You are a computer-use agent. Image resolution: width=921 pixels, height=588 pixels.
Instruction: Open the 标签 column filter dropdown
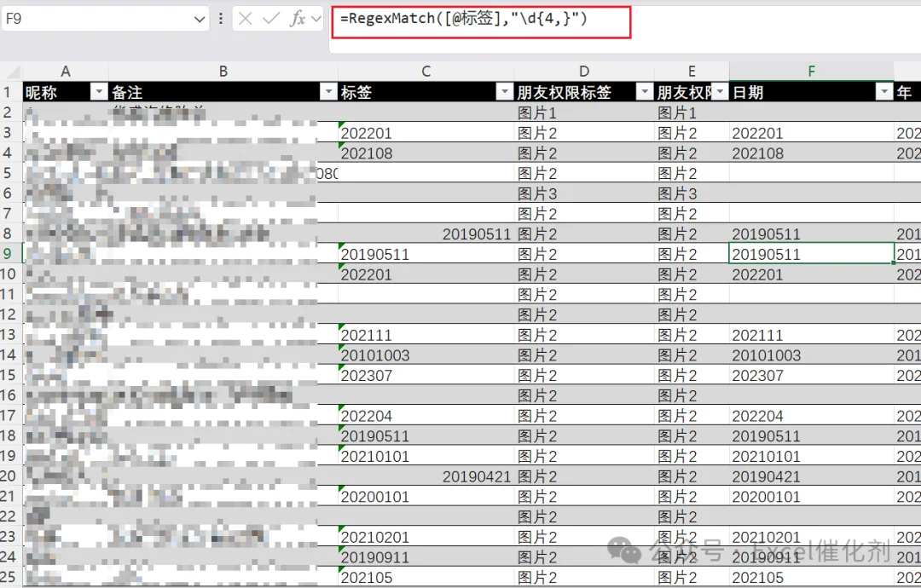(504, 91)
